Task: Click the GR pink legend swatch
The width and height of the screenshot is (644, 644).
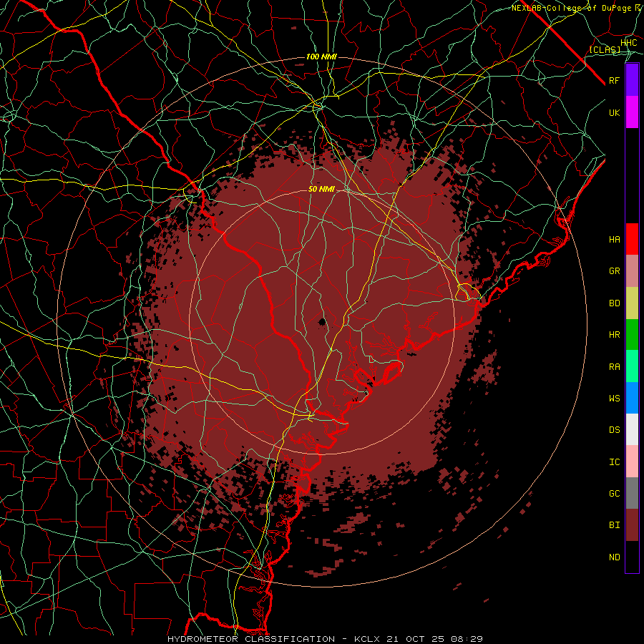Action: [632, 270]
